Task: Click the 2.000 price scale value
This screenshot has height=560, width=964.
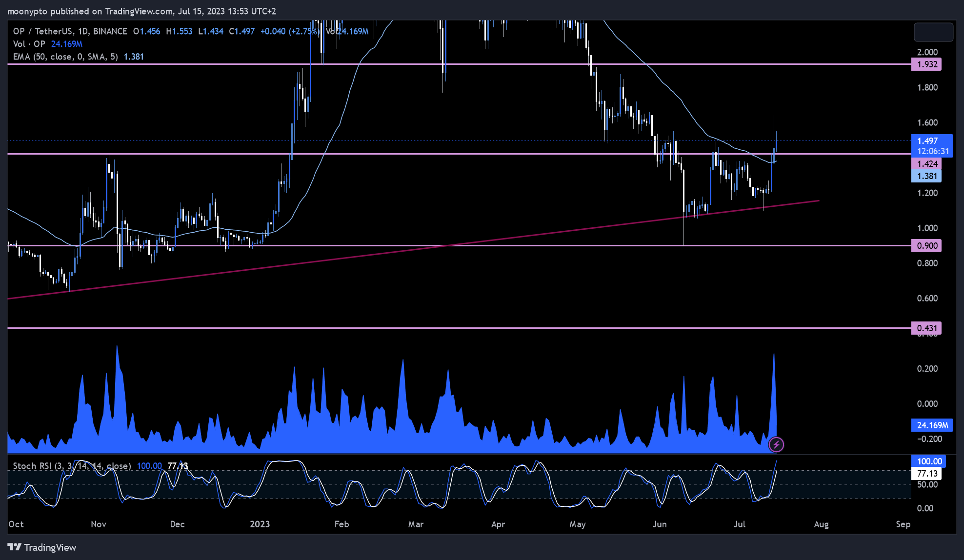Action: click(927, 52)
